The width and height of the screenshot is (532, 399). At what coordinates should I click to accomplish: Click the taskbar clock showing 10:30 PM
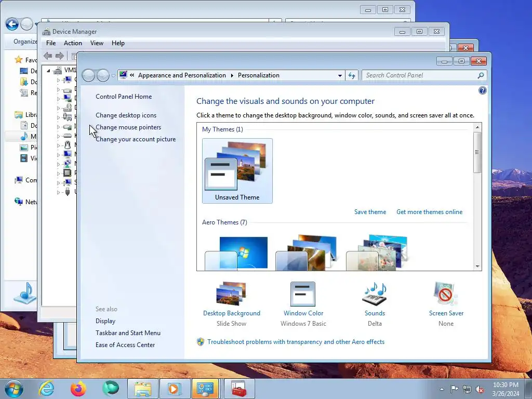tap(506, 389)
